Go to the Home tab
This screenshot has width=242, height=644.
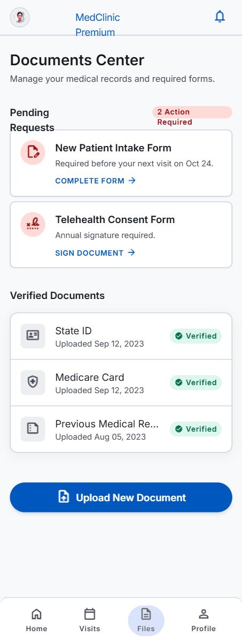[36, 620]
